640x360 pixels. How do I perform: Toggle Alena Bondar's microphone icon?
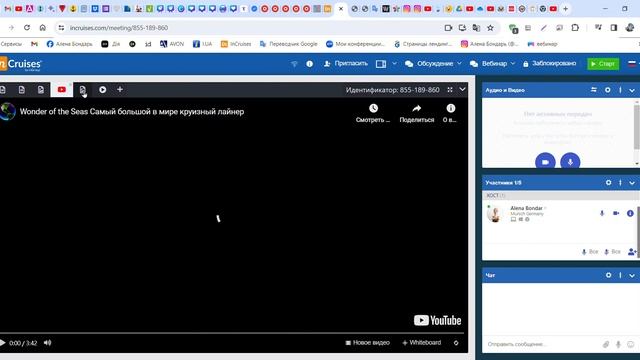[602, 213]
